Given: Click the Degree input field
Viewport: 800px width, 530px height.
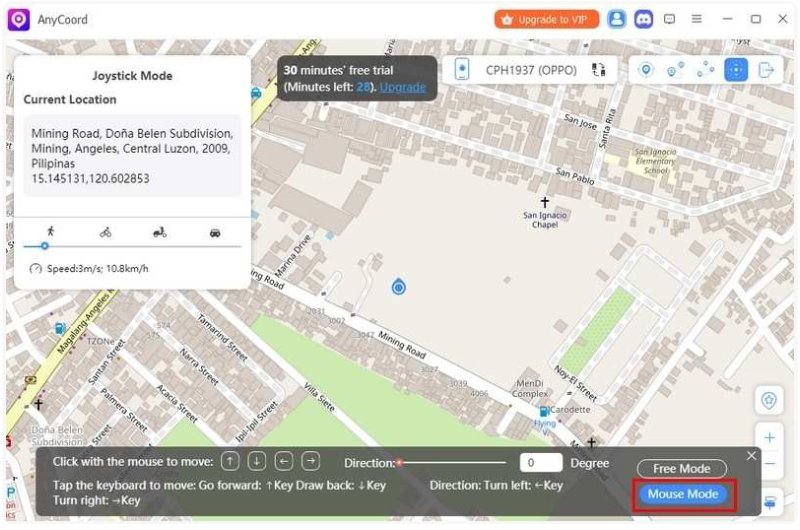Looking at the screenshot, I should click(x=541, y=463).
